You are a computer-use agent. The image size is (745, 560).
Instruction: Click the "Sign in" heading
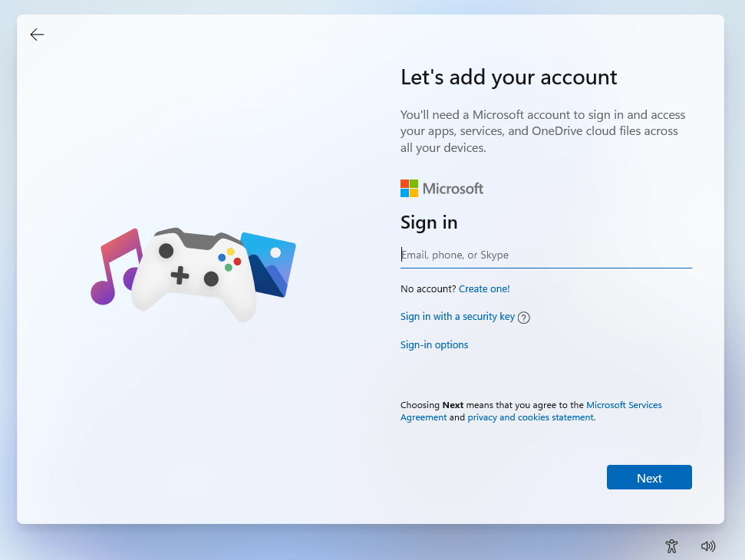click(x=428, y=222)
